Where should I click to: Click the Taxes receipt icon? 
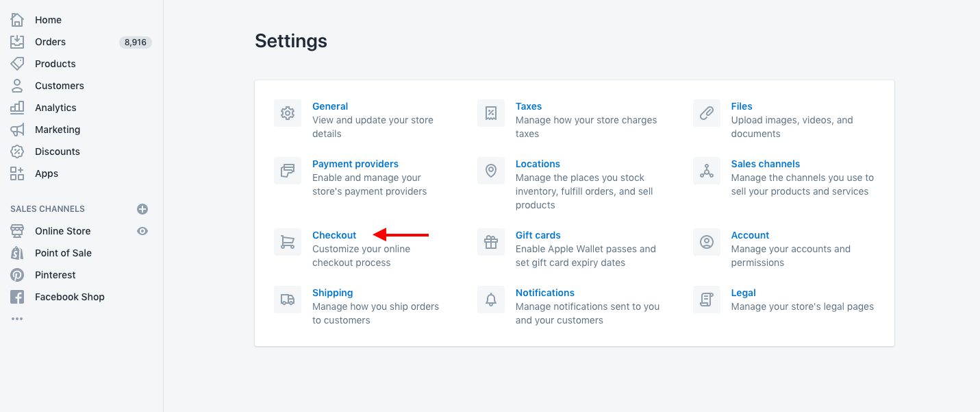click(x=491, y=113)
